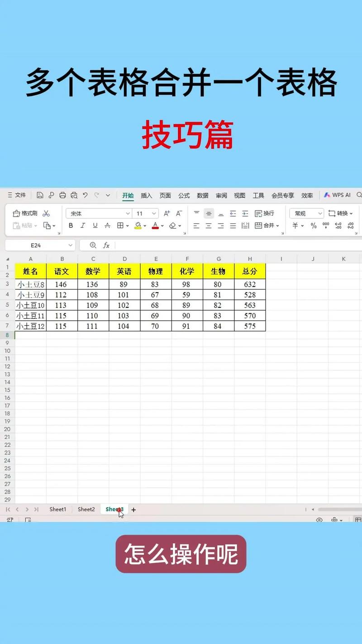Open the Merge Cells (合并) tool
This screenshot has width=362, height=644.
point(268,226)
